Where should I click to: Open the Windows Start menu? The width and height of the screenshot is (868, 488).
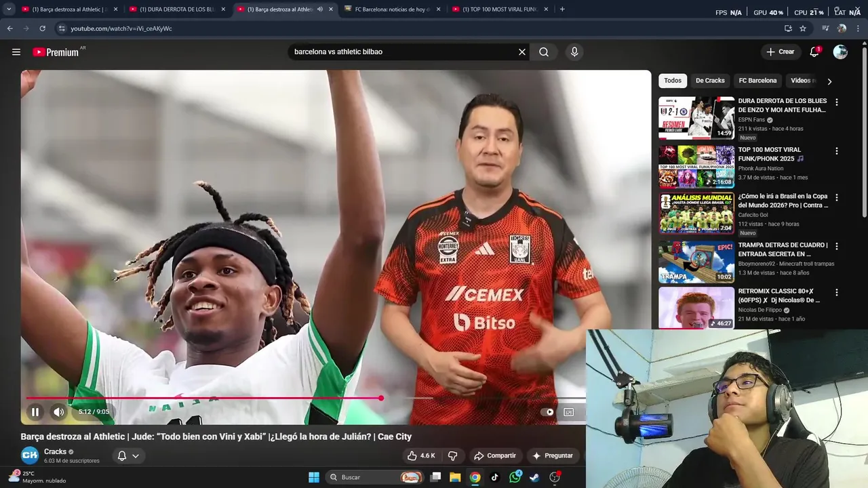pos(314,477)
